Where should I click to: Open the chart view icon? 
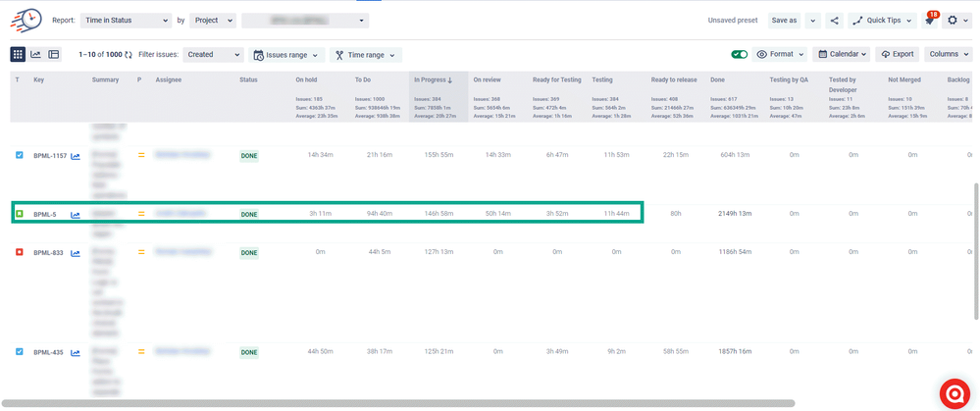[x=35, y=54]
